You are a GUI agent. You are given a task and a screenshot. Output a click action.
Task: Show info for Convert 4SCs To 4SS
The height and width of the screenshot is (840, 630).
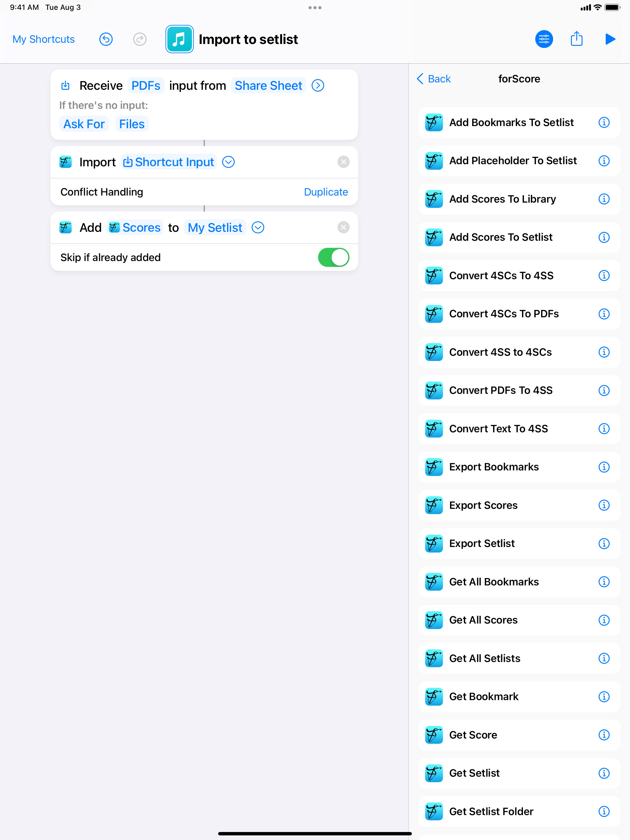(x=604, y=275)
